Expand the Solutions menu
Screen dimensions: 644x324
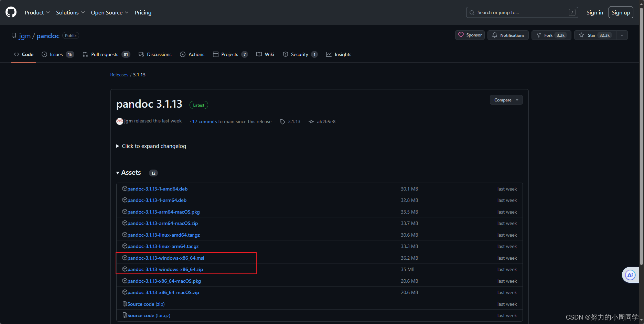click(x=70, y=12)
